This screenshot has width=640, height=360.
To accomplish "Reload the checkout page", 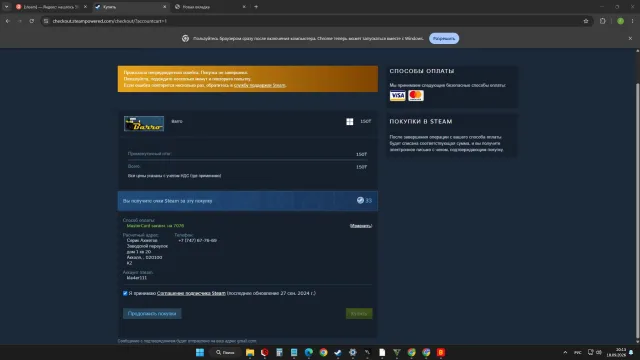I will pos(31,21).
